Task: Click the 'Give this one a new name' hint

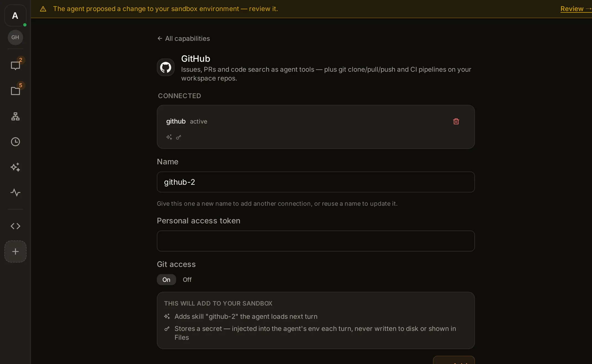Action: click(277, 204)
